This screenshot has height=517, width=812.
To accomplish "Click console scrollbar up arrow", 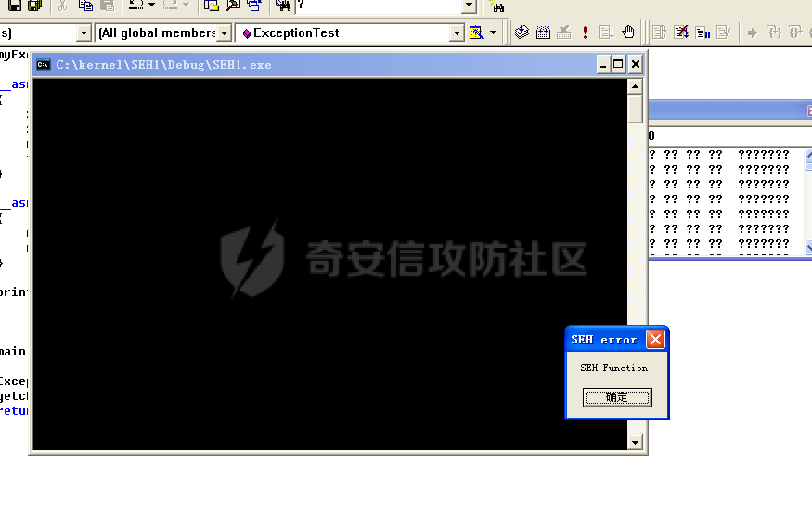I will tap(636, 86).
